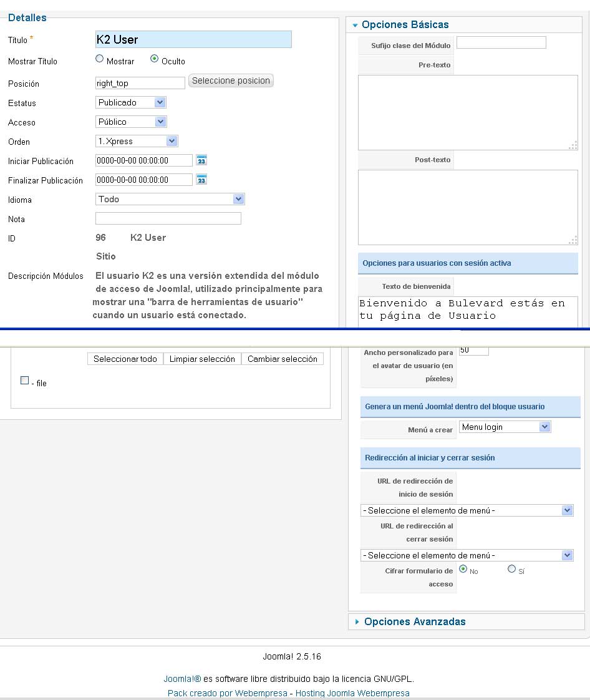
Task: Choose Sí for Cifrar formulario de acceso
Action: tap(512, 569)
